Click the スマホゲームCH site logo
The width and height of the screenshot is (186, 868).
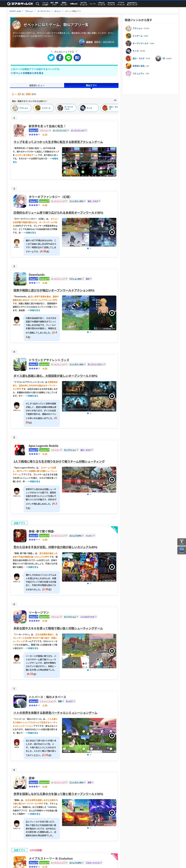[20, 4]
